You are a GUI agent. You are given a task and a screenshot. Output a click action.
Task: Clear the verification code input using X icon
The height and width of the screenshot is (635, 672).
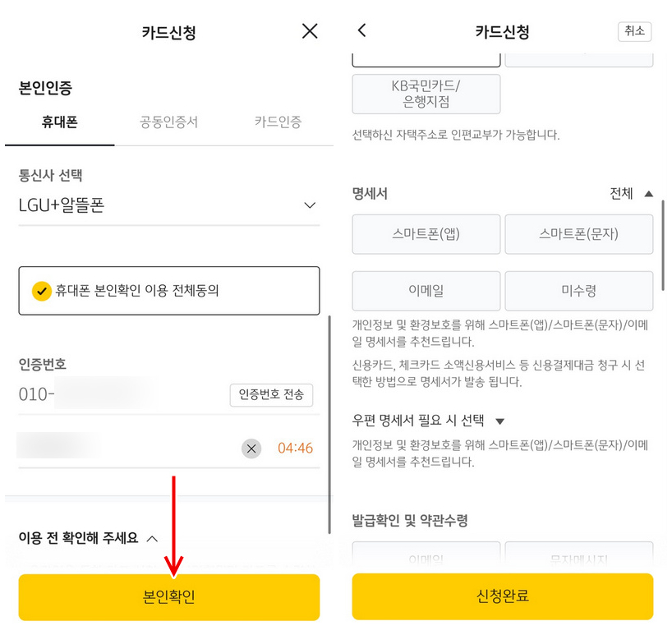251,449
